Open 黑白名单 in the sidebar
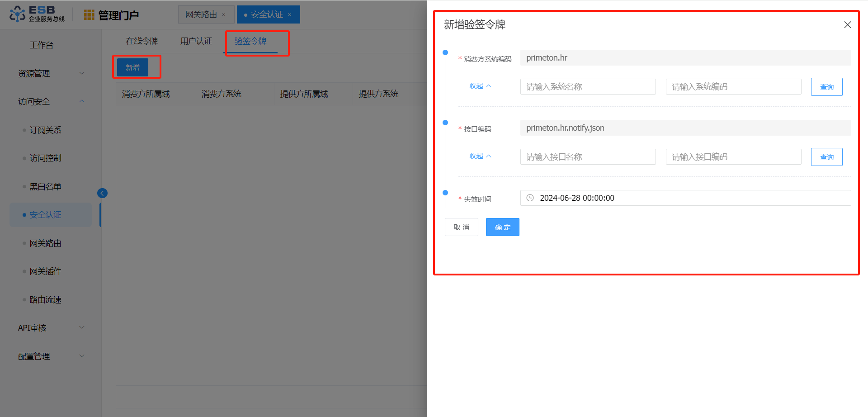868x417 pixels. [x=45, y=186]
